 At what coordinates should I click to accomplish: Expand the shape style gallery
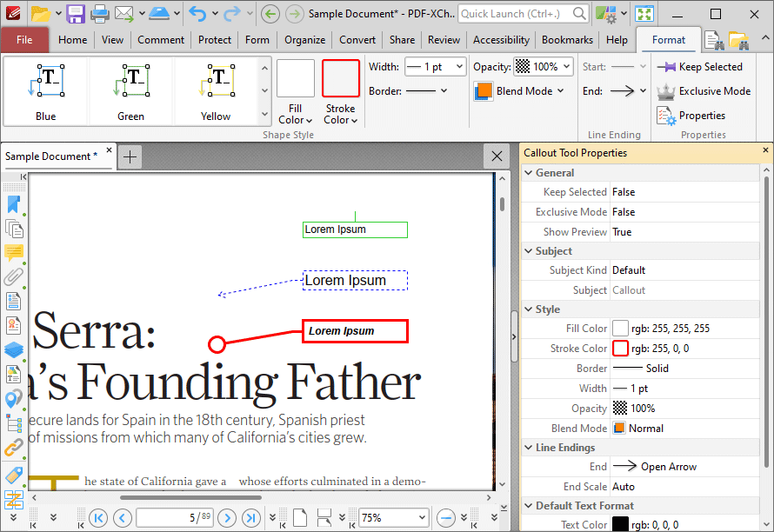click(264, 115)
